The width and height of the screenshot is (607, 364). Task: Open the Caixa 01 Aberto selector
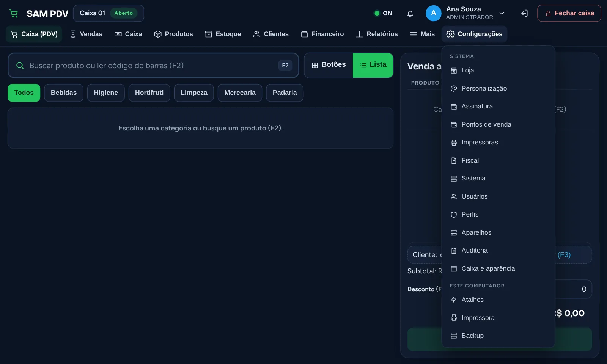tap(109, 13)
